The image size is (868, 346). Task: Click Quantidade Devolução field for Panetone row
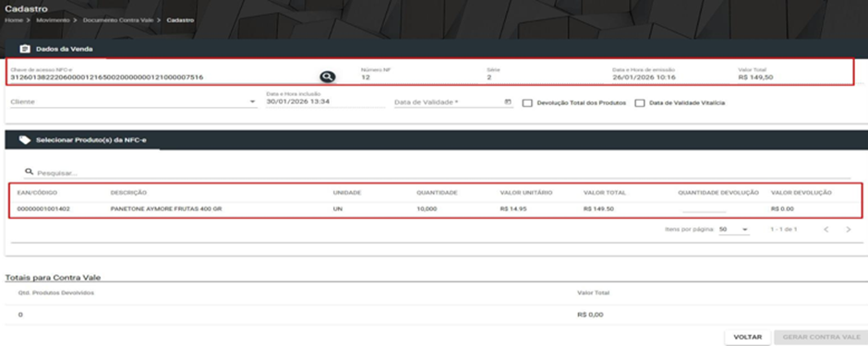(x=704, y=209)
